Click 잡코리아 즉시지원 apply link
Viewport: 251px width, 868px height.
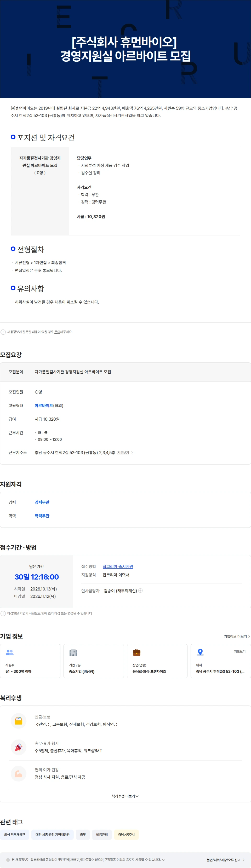[x=118, y=566]
